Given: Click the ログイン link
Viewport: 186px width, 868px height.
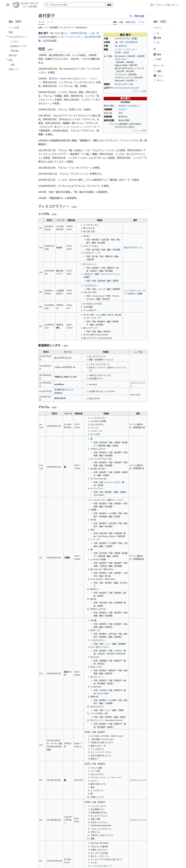Looking at the screenshot, I should coord(175,5).
